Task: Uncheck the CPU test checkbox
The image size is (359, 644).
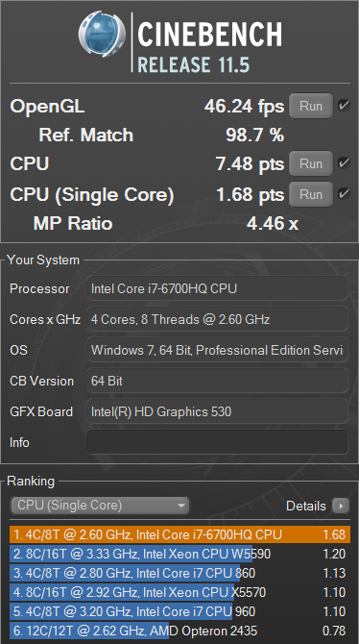Action: [x=344, y=163]
